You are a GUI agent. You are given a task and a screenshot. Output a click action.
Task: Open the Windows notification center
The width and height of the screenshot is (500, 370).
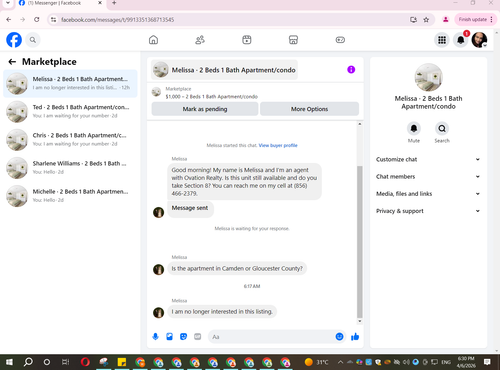pos(487,362)
